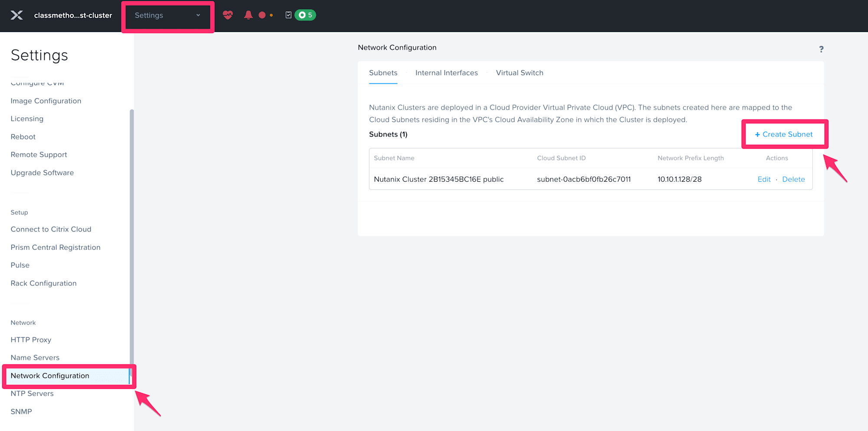This screenshot has height=431, width=868.
Task: Click the Subnets (1) count label
Action: point(388,134)
